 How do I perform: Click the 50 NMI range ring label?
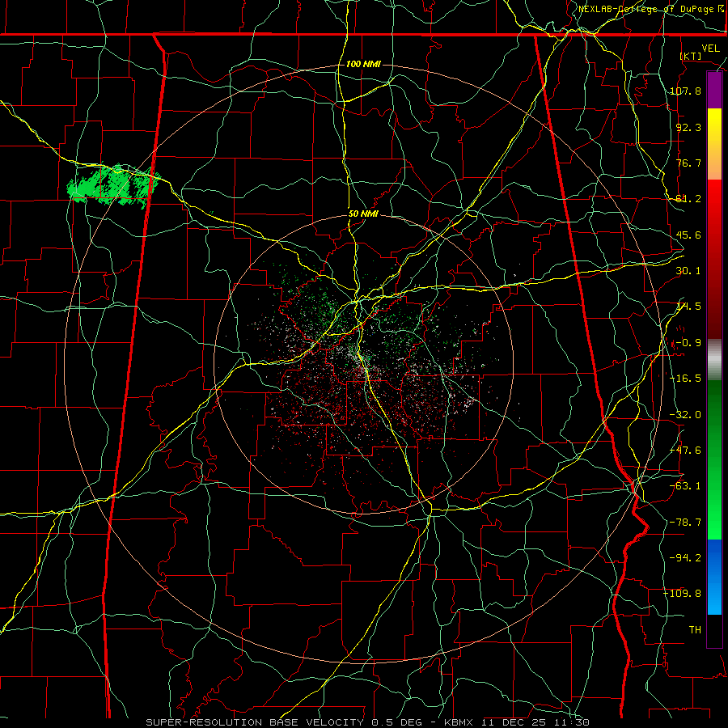[x=363, y=214]
